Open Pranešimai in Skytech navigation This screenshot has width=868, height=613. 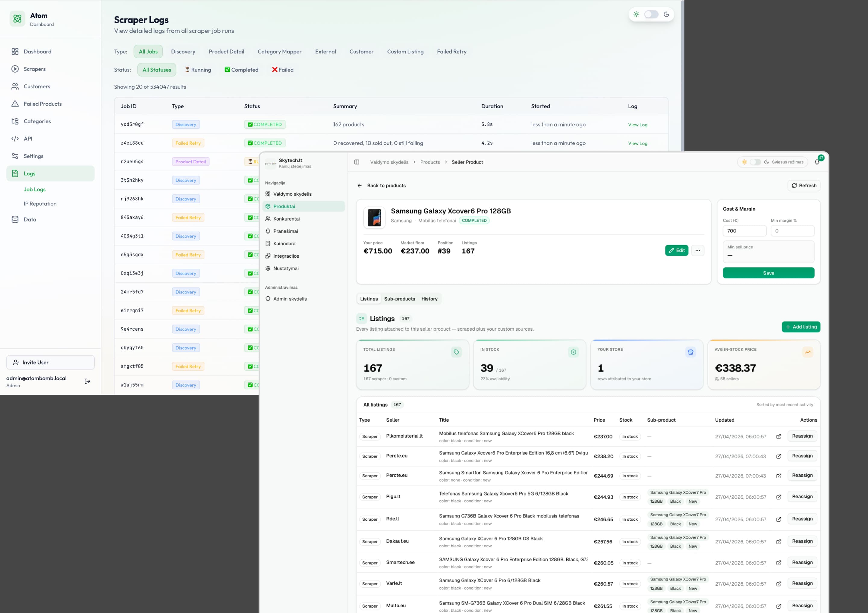pos(303,231)
